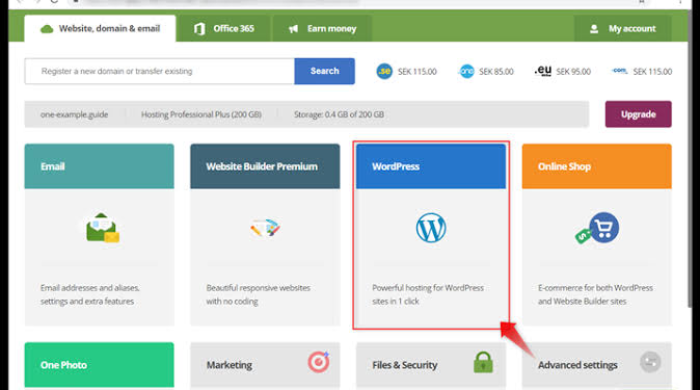Click the user icon beside My account
The width and height of the screenshot is (700, 390).
click(594, 29)
